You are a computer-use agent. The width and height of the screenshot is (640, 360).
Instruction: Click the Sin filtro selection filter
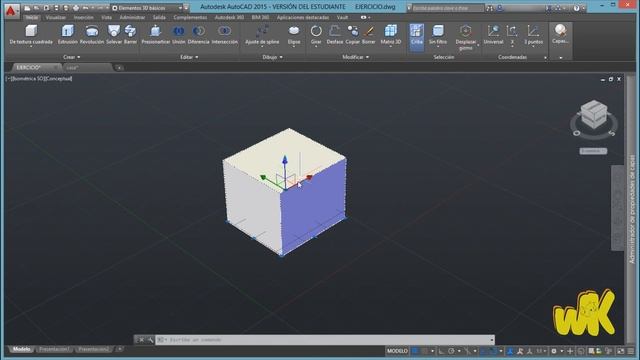438,36
